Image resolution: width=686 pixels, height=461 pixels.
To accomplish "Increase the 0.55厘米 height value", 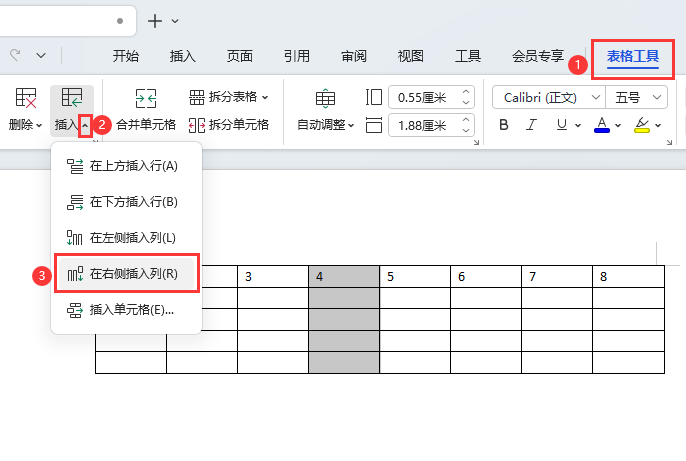I will click(x=466, y=92).
